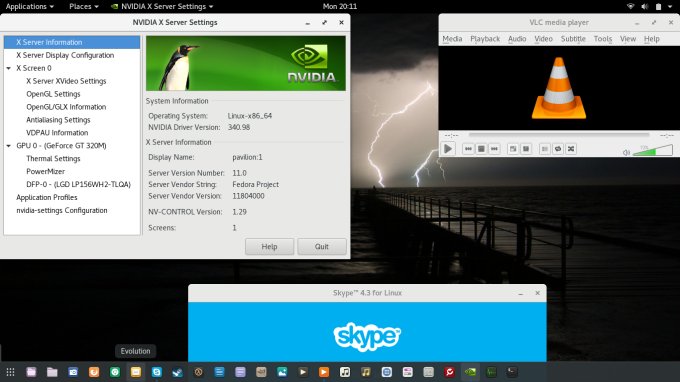This screenshot has width=680, height=382.
Task: Select DFP-0 LGD display entry
Action: click(78, 184)
